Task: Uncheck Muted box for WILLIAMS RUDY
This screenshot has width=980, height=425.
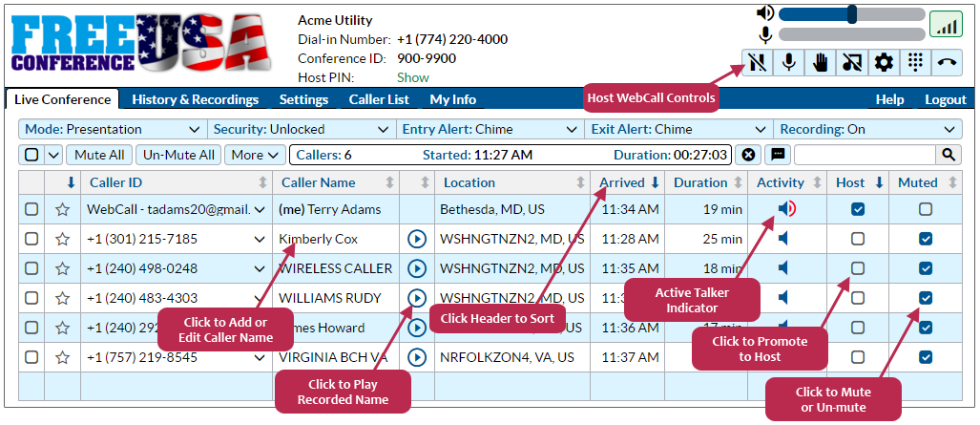Action: [926, 298]
